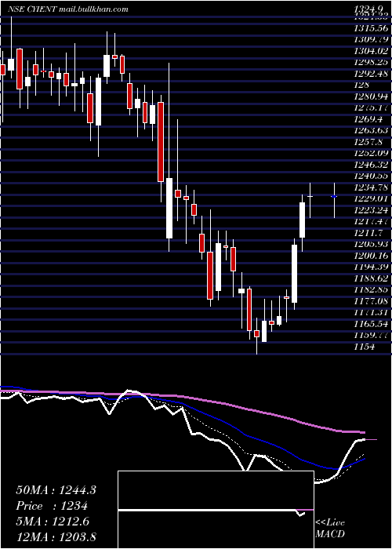The height and width of the screenshot is (549, 392).
Task: Click the 1177.08 price axis label
Action: [x=371, y=300]
